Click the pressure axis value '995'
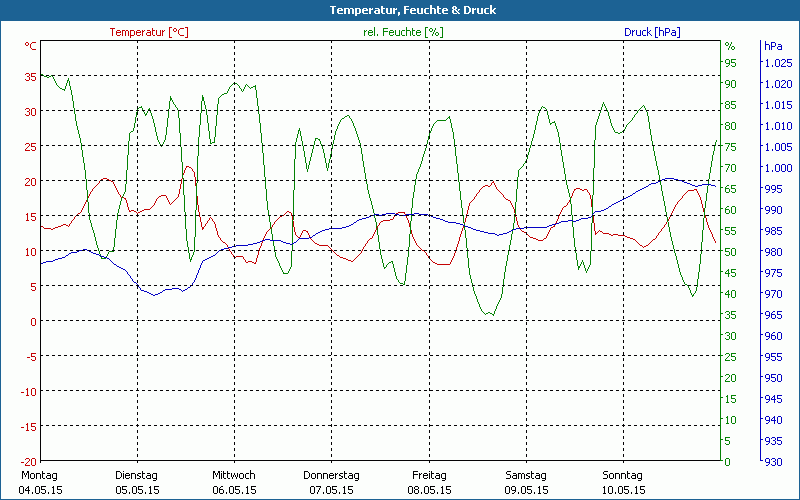Screen dimensions: 800x500 (x=773, y=189)
